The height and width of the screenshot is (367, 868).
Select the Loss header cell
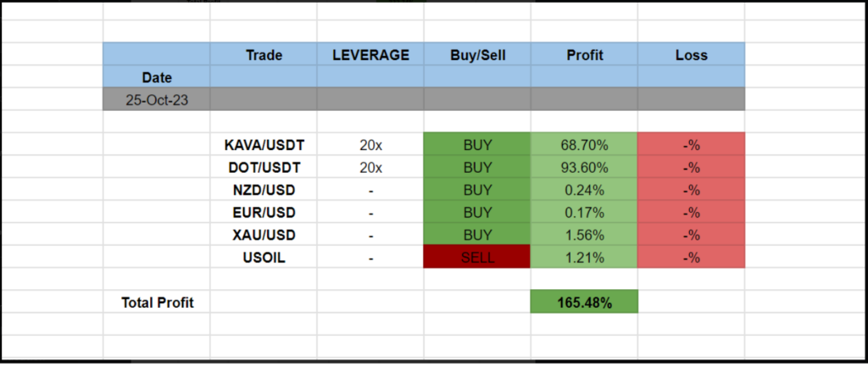691,55
